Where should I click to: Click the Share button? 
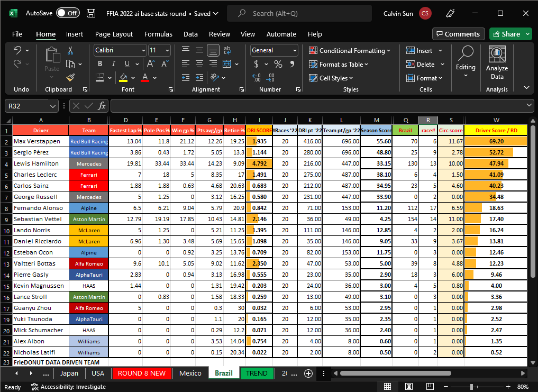[506, 34]
